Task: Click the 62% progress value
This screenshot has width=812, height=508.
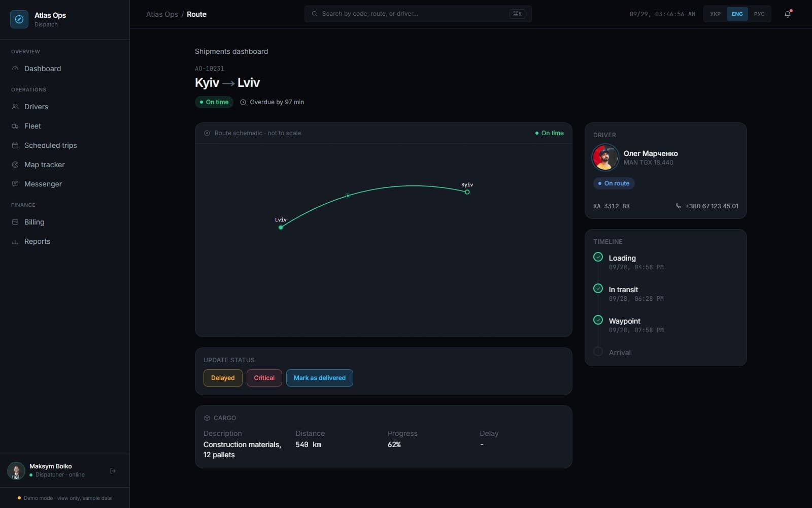Action: (x=394, y=444)
